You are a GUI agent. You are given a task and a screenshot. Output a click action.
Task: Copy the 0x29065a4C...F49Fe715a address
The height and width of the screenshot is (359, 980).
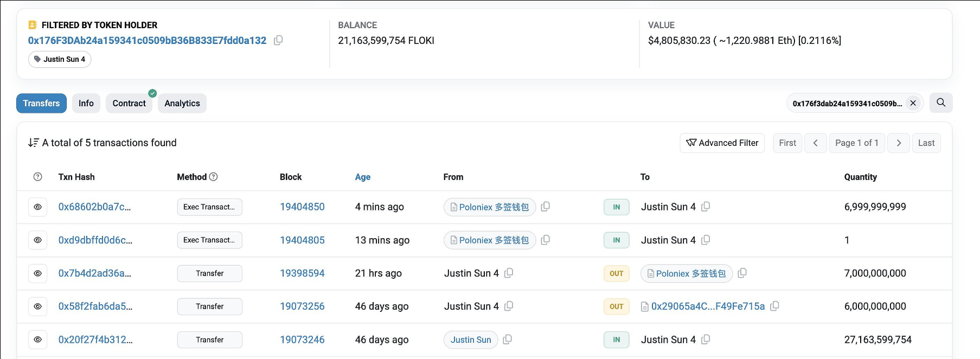[774, 306]
